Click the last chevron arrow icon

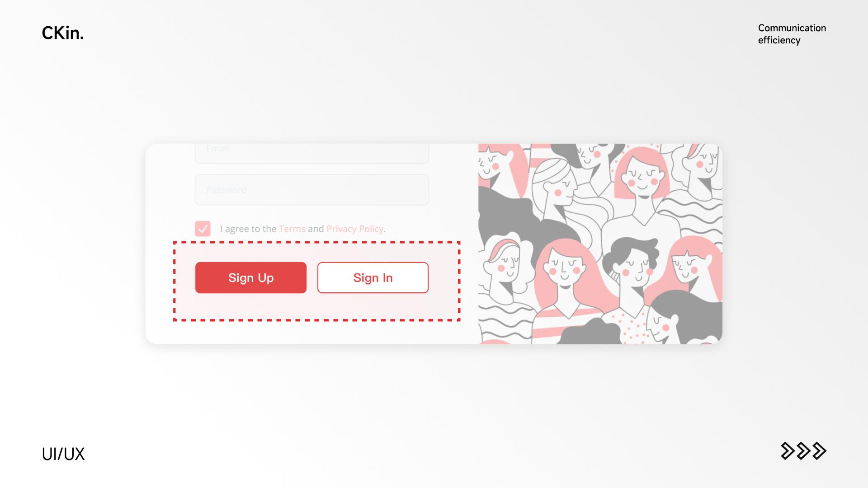(820, 451)
